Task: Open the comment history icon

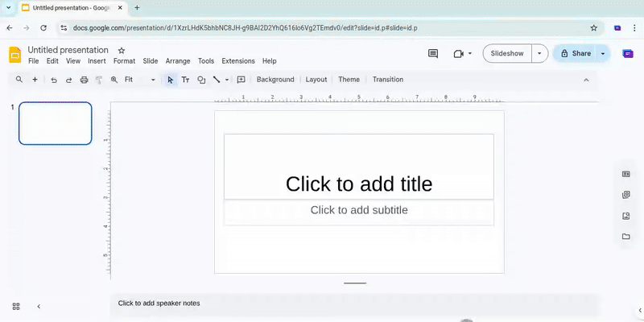Action: pos(433,54)
